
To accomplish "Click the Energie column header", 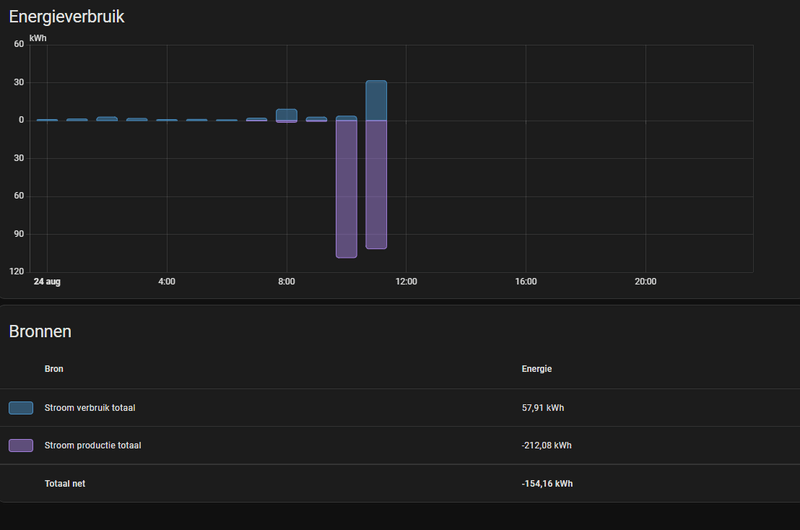I will (x=537, y=369).
